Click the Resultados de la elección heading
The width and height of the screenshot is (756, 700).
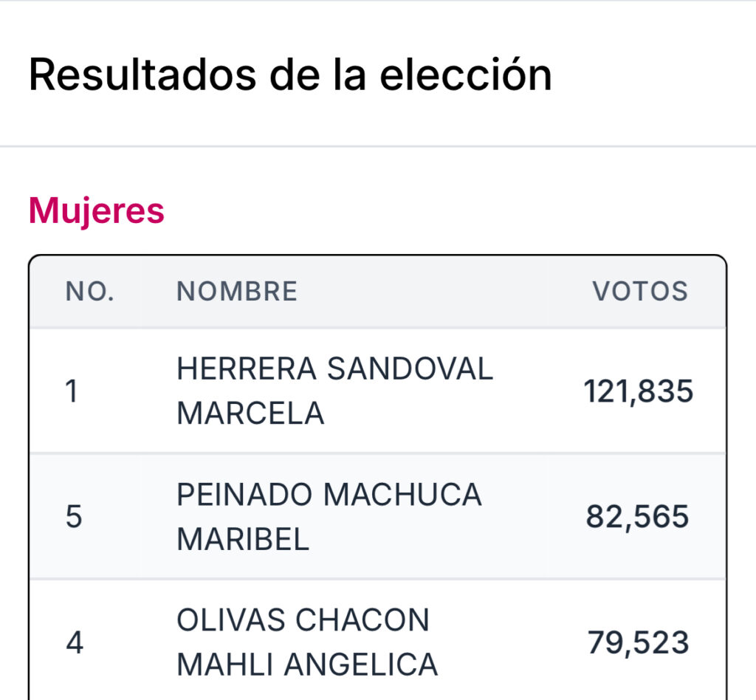tap(290, 75)
